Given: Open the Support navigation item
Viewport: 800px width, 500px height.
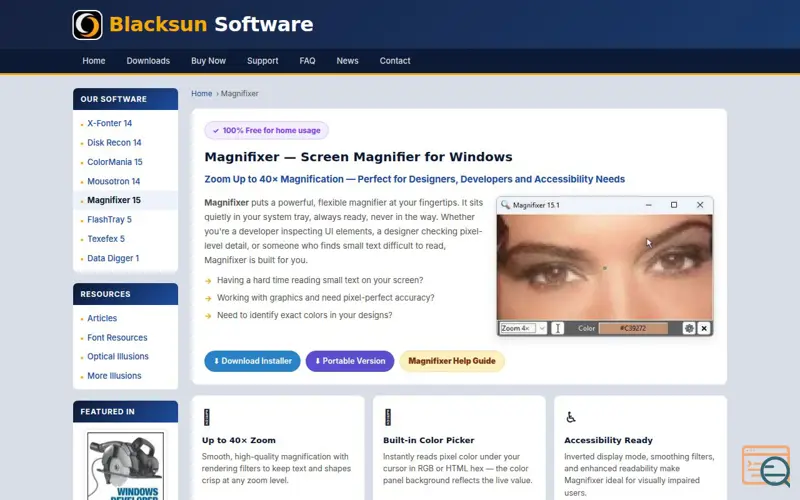Looking at the screenshot, I should coord(262,61).
